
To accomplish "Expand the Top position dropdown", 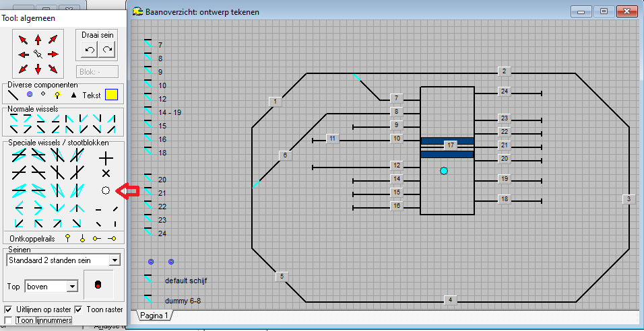I will [72, 287].
